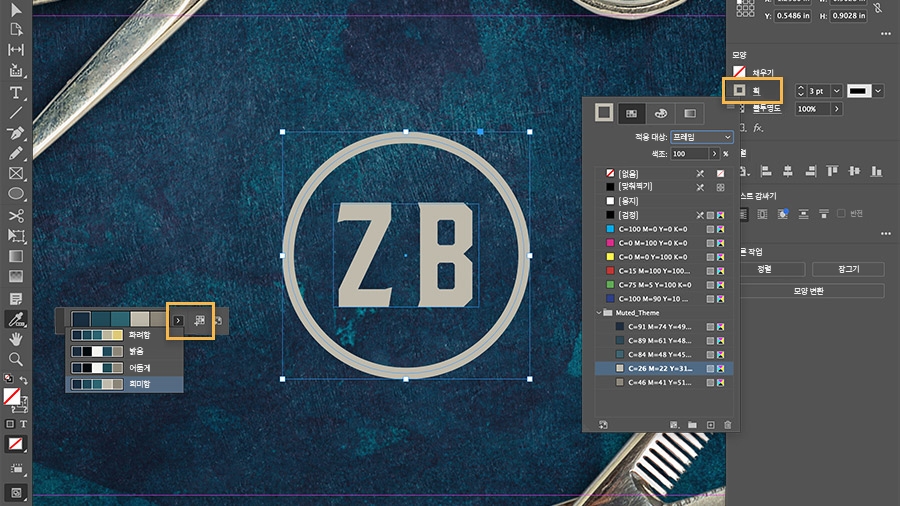Viewport: 900px width, 506px height.
Task: Expand color theme options arrow
Action: 178,321
